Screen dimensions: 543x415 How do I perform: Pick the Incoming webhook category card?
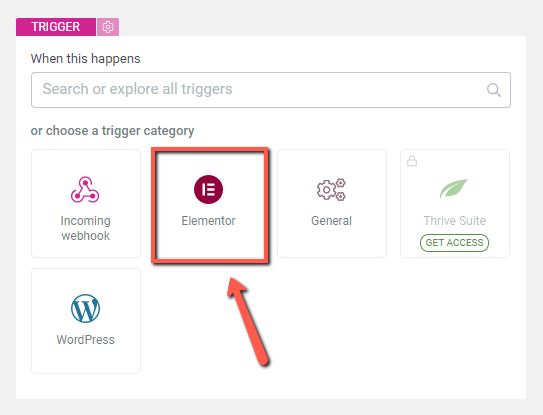point(86,204)
